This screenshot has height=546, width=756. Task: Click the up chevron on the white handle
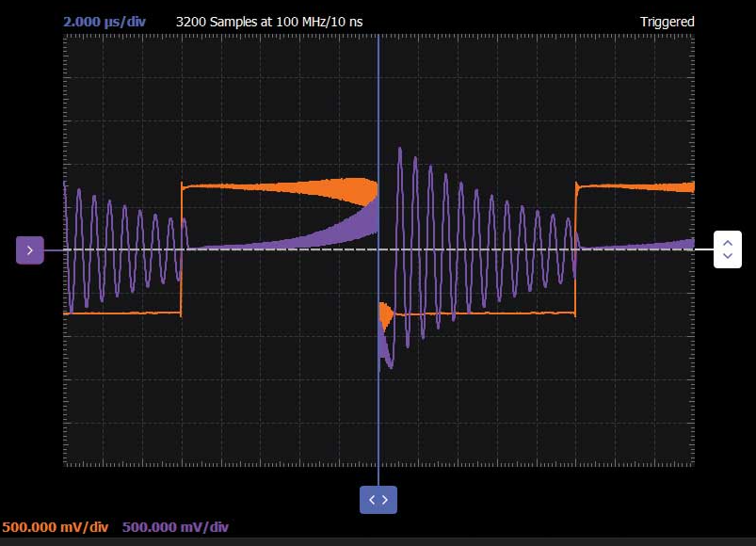[727, 243]
